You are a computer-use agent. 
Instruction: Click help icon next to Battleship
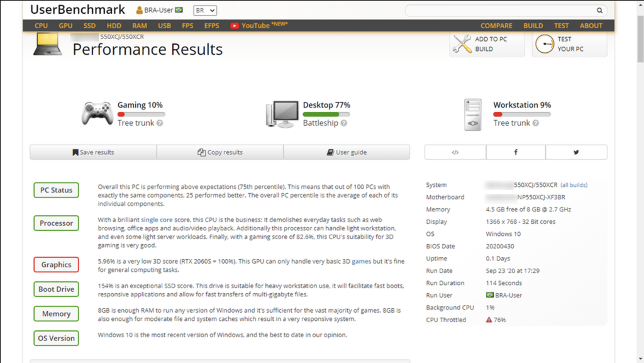tap(344, 123)
